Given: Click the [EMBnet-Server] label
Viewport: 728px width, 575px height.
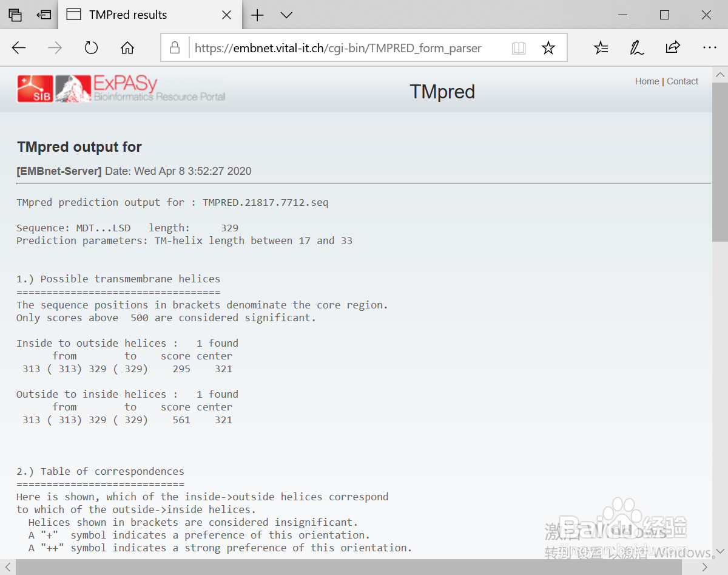Looking at the screenshot, I should click(x=59, y=171).
